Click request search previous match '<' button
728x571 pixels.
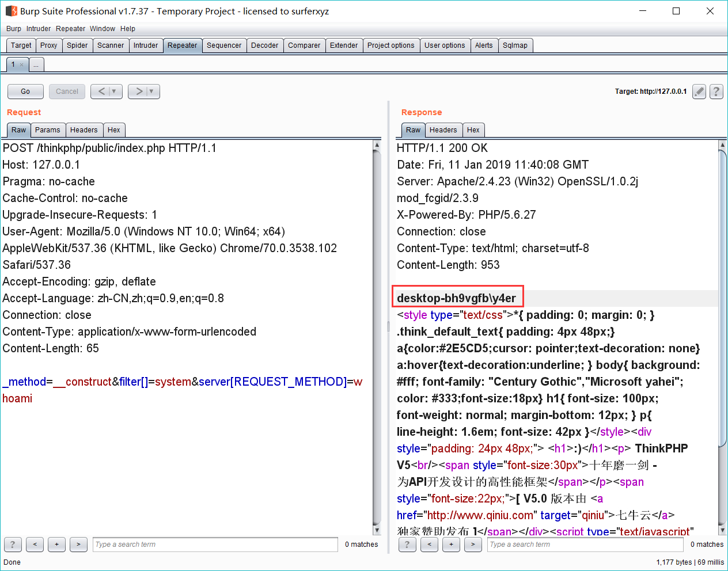pos(35,544)
